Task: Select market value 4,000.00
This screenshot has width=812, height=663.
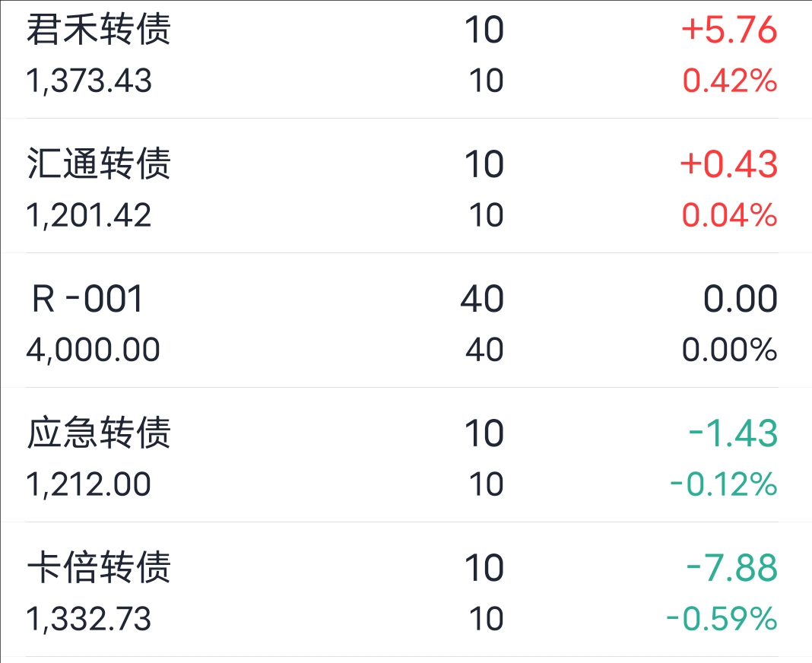Action: click(x=94, y=350)
